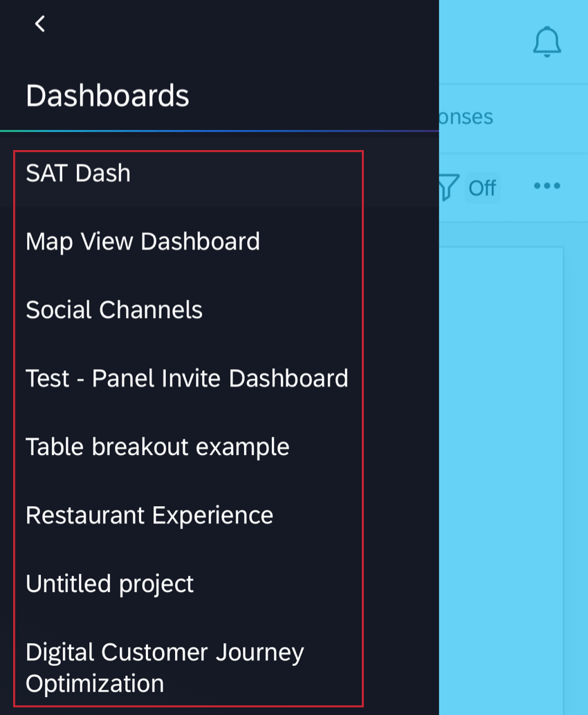Select the Untitled project entry
Viewport: 588px width, 715px height.
[x=109, y=584]
